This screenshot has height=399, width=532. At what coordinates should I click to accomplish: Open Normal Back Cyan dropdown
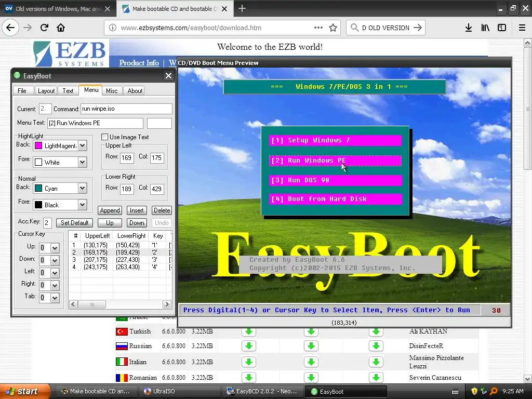tap(83, 188)
